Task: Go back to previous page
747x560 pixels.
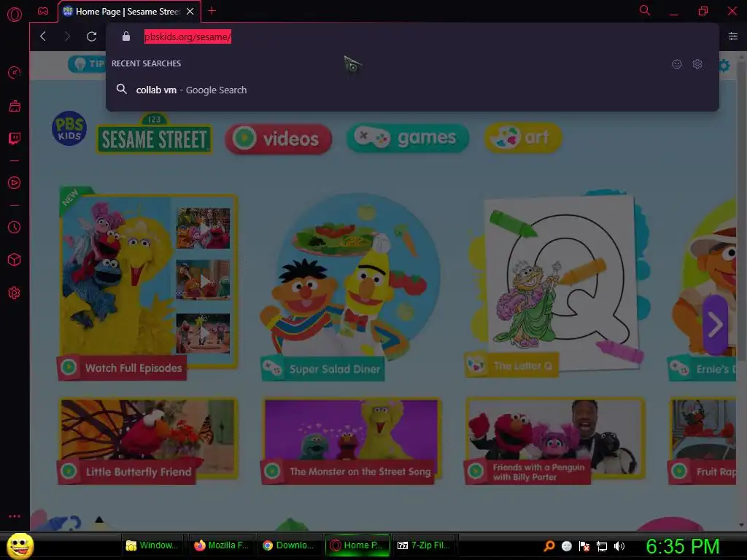Action: point(43,36)
